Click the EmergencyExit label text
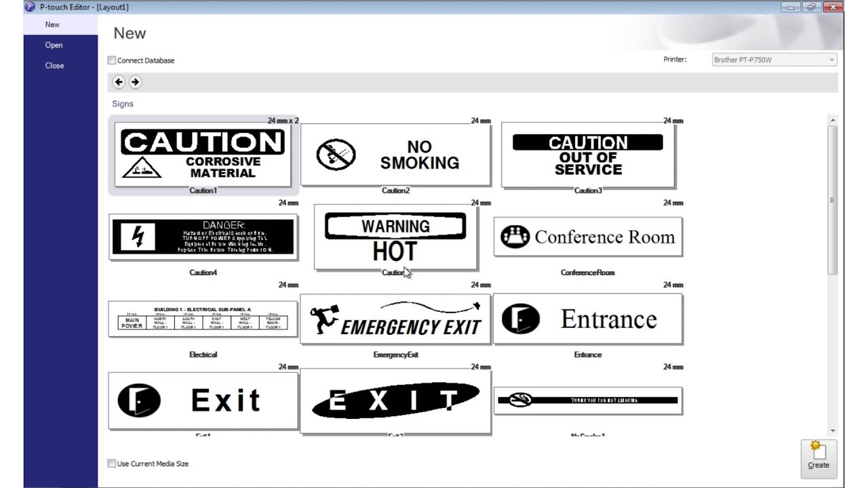 (395, 354)
